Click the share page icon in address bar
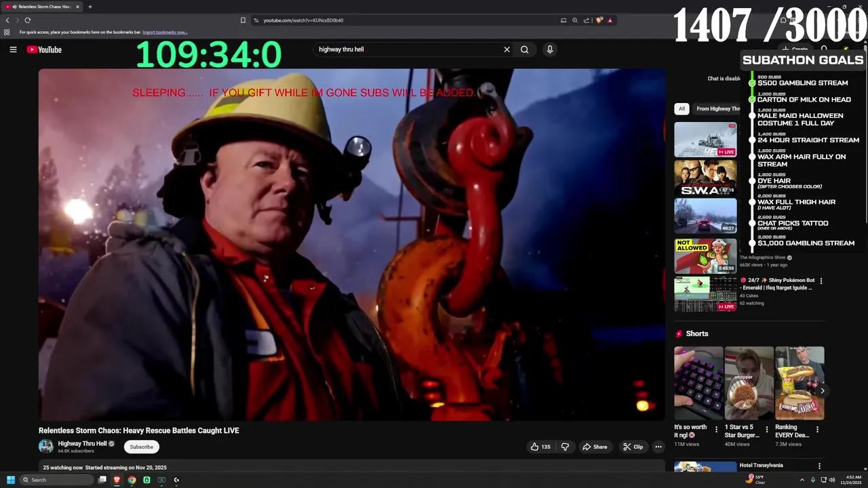Image resolution: width=868 pixels, height=488 pixels. pos(587,20)
